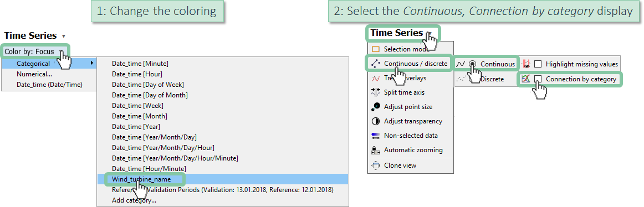Image resolution: width=644 pixels, height=207 pixels.
Task: Open the Numerical... coloring option
Action: [34, 74]
